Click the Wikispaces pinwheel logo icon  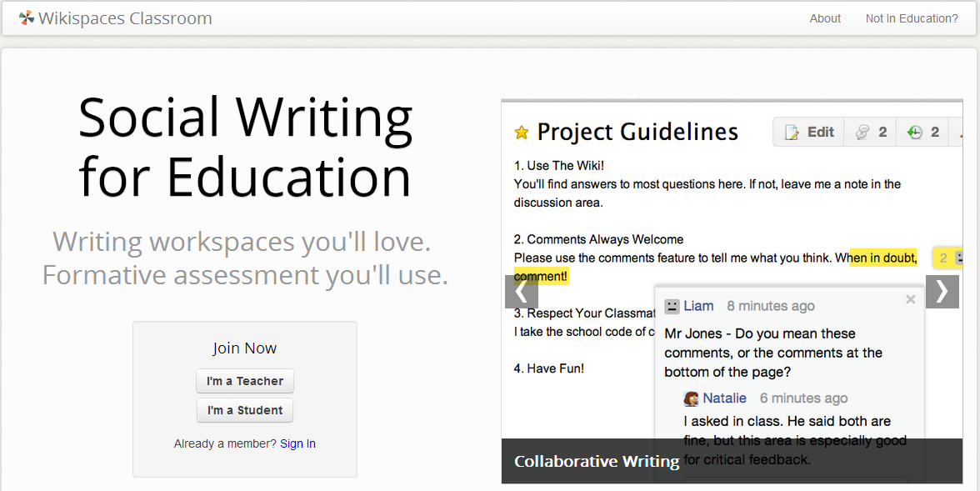27,18
